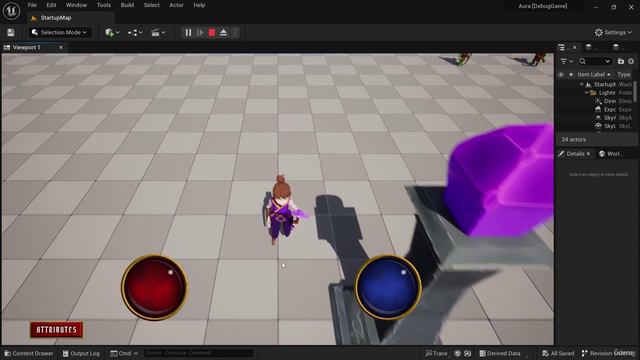Advance one frame with the frame skip button

200,33
